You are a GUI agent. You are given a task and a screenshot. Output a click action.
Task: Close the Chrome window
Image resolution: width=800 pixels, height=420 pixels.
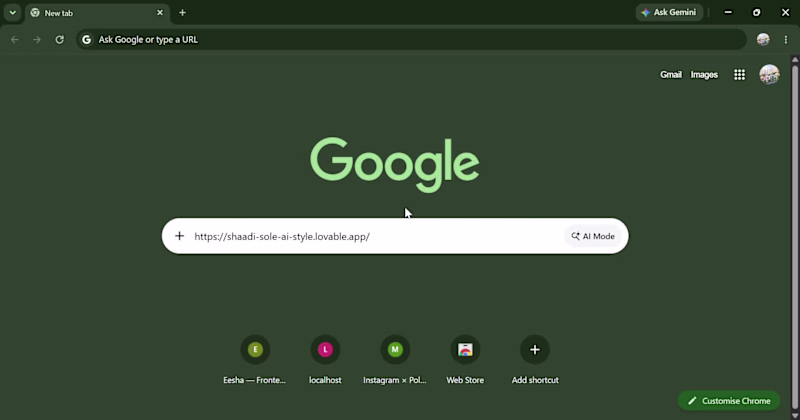[786, 12]
